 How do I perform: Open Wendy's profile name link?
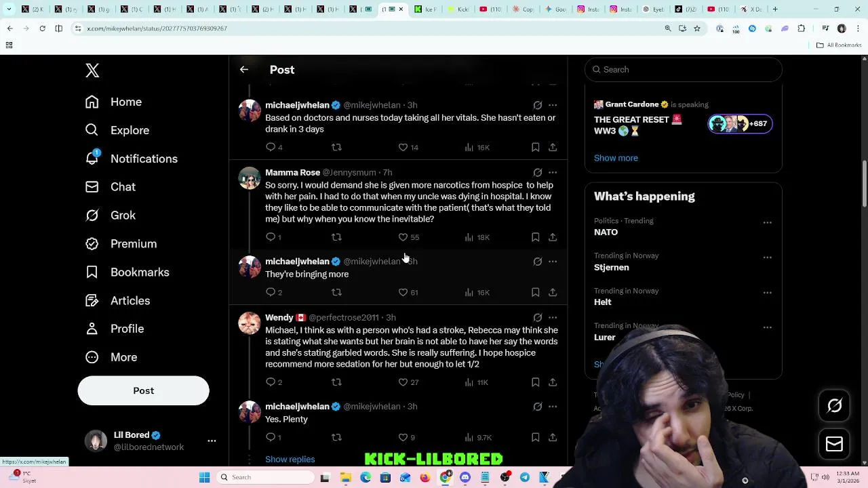pyautogui.click(x=279, y=317)
